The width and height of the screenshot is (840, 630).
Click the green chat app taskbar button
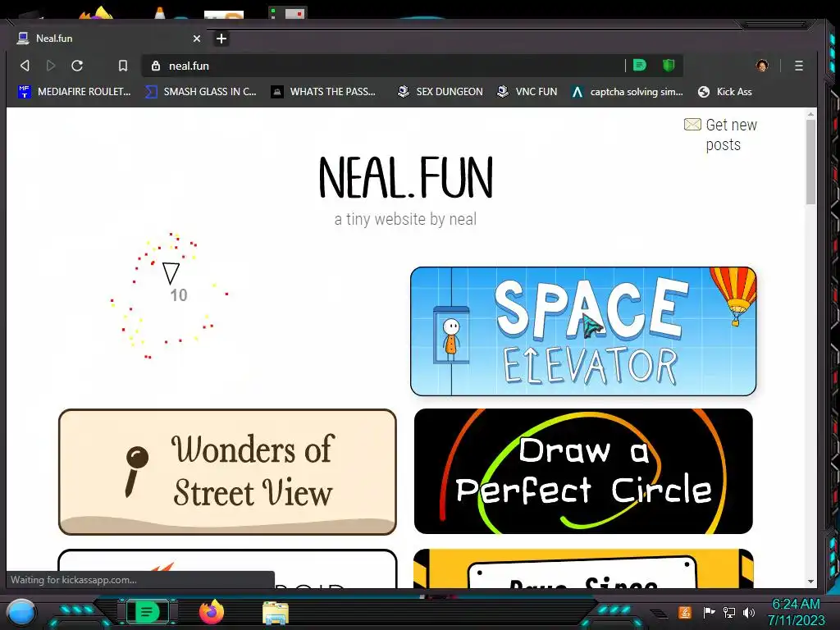point(147,612)
